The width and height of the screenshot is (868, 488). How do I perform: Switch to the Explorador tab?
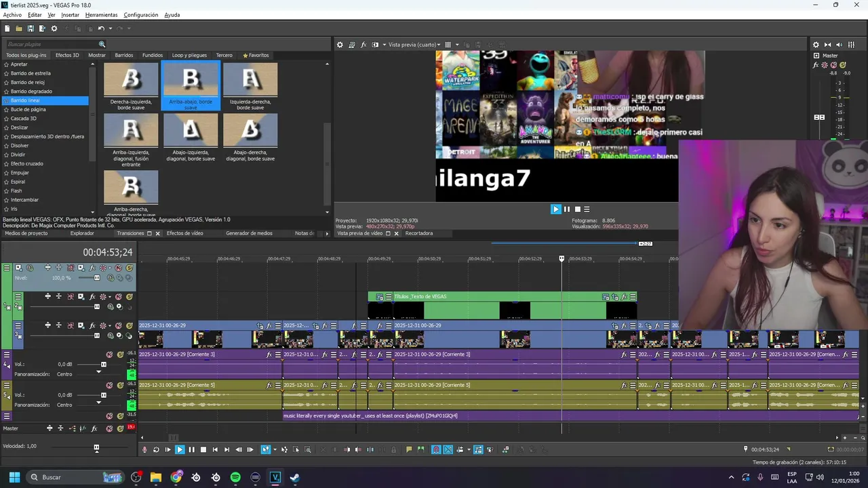(82, 233)
